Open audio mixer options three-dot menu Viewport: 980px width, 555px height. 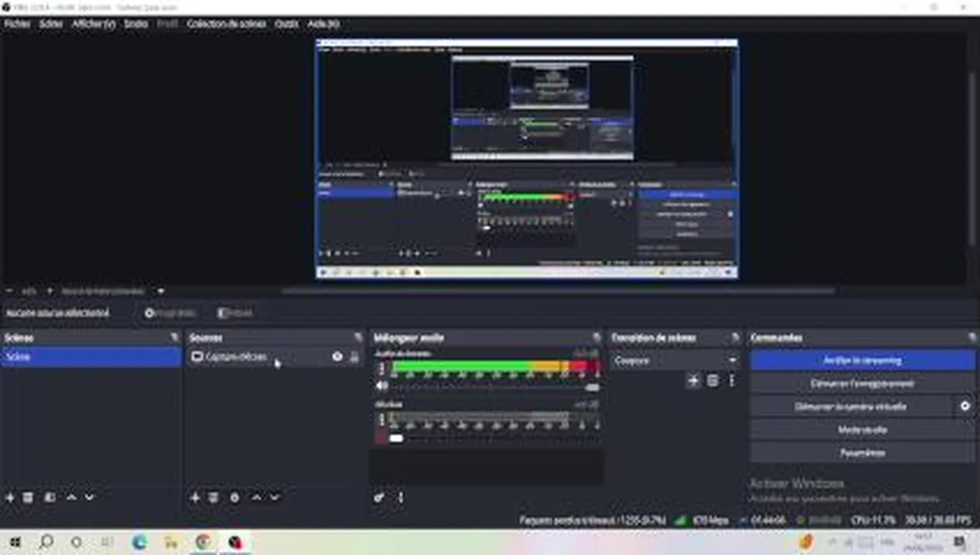pyautogui.click(x=401, y=498)
